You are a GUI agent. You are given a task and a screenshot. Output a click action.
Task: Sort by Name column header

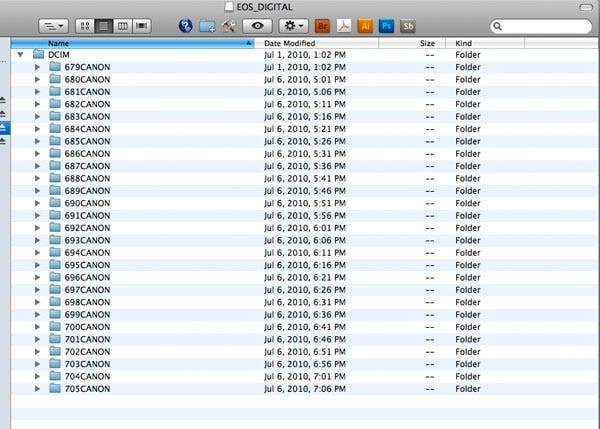[x=132, y=43]
